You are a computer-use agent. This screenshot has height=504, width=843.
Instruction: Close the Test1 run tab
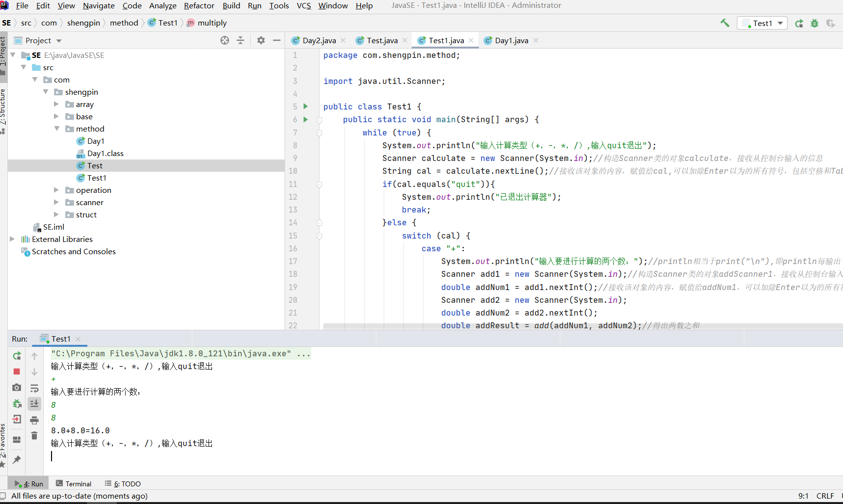(x=78, y=339)
